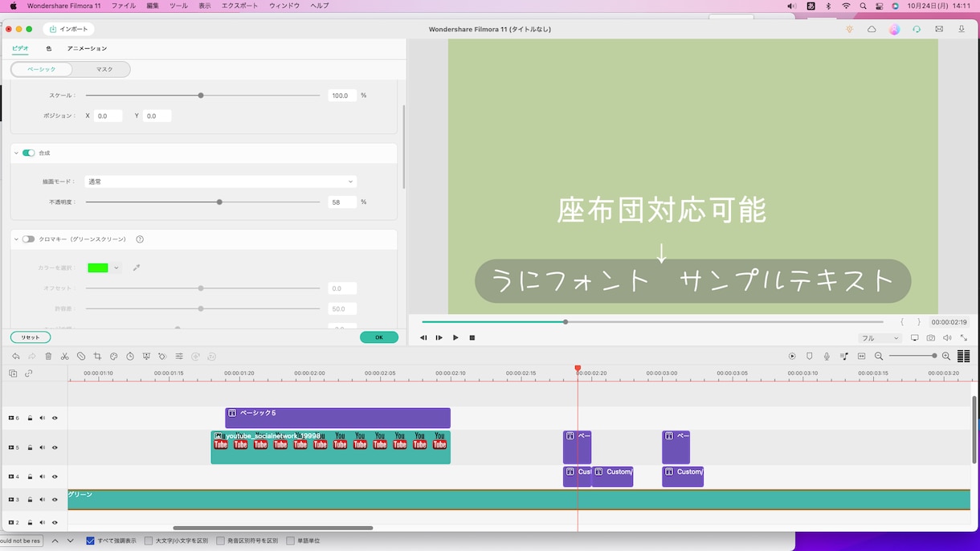The image size is (980, 551).
Task: Confirm with the OK button
Action: point(379,337)
